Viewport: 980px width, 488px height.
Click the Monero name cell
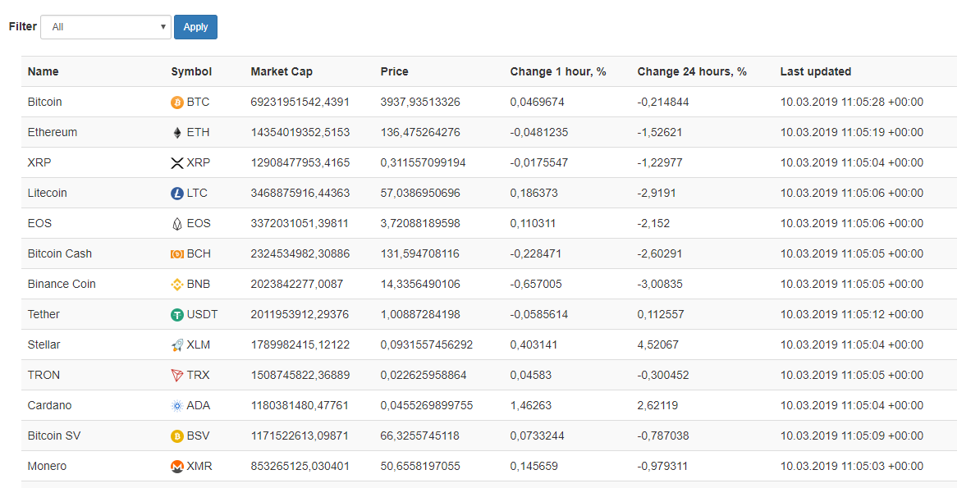coord(48,466)
